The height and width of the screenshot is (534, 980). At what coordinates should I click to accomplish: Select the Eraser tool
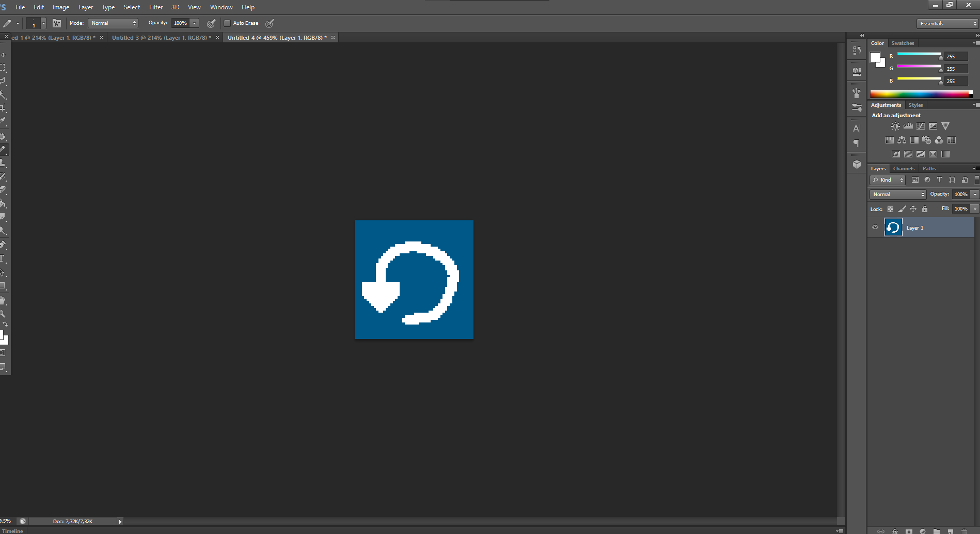click(x=3, y=190)
